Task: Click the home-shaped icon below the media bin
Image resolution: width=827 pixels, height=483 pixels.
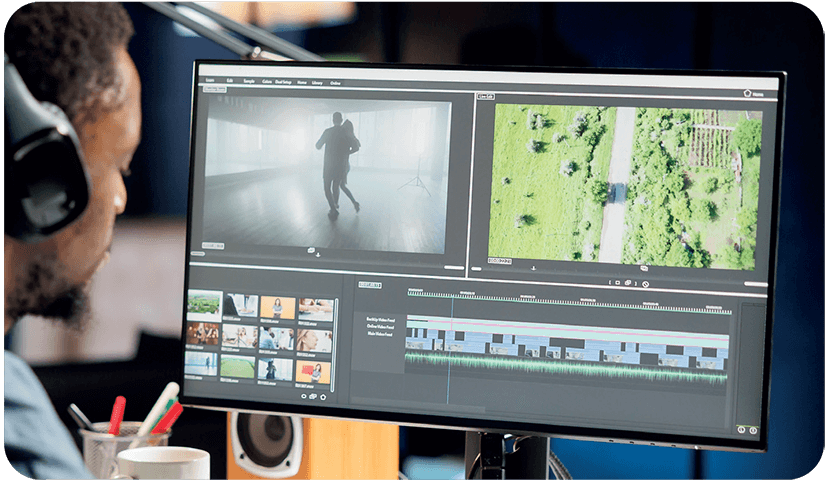Action: [x=323, y=397]
